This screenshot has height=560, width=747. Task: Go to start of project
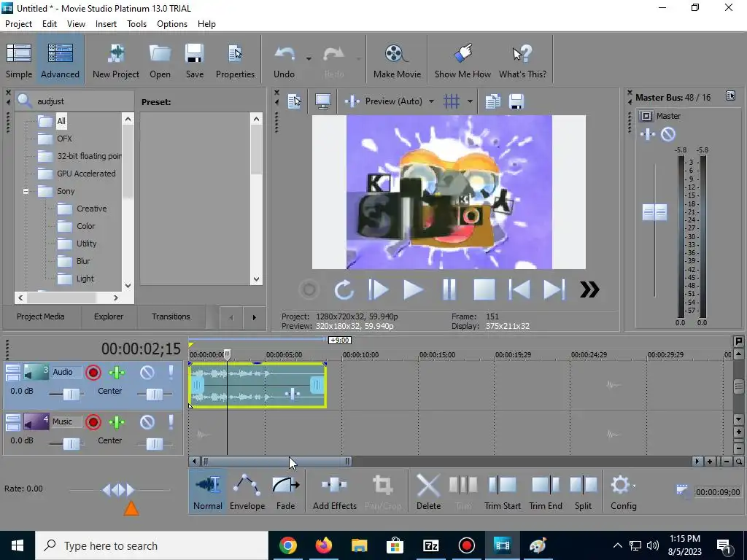click(519, 289)
